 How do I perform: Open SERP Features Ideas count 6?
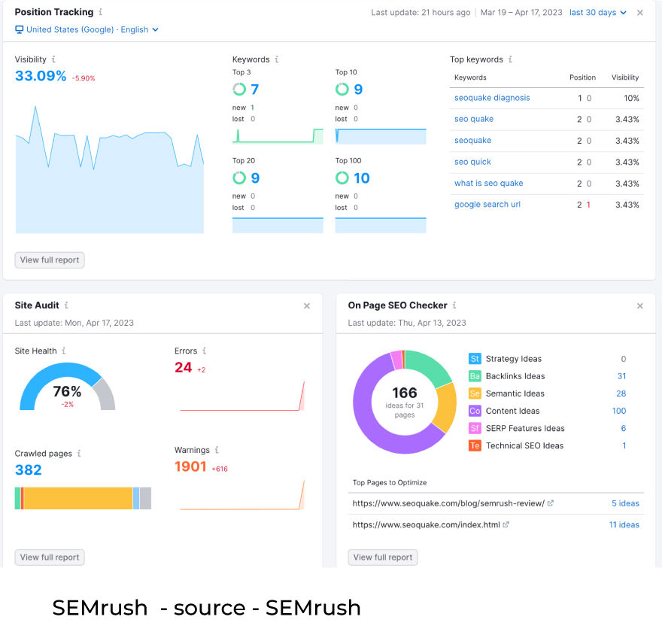click(x=624, y=428)
